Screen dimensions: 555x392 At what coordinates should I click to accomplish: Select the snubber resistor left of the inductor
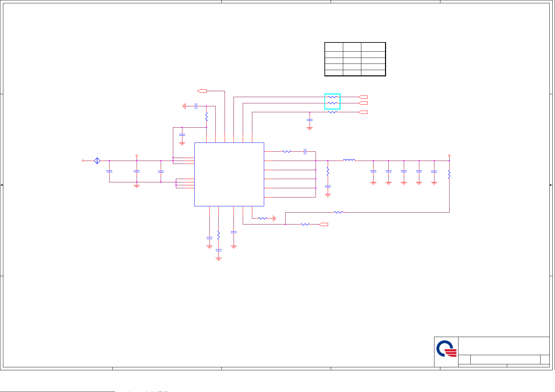pyautogui.click(x=328, y=171)
